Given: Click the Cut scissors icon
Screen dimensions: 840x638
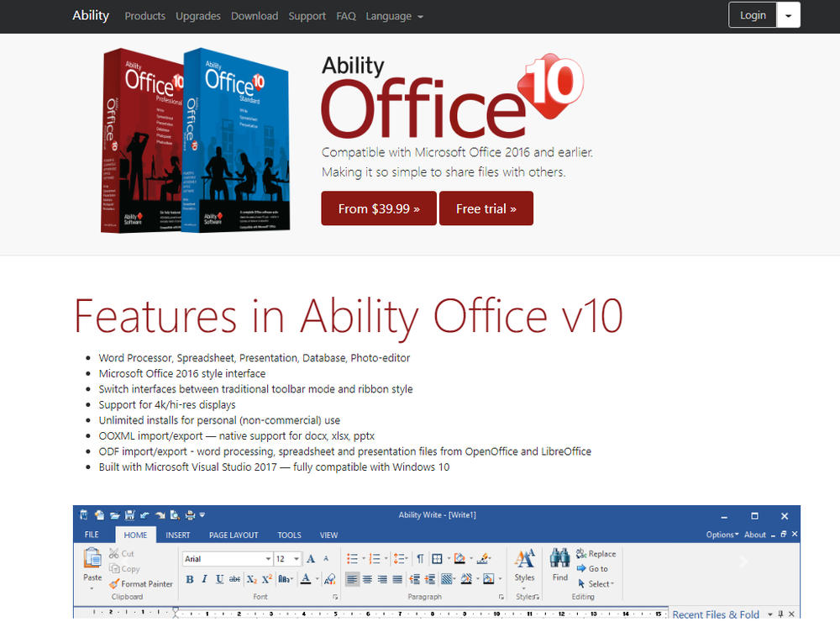Looking at the screenshot, I should [x=113, y=553].
